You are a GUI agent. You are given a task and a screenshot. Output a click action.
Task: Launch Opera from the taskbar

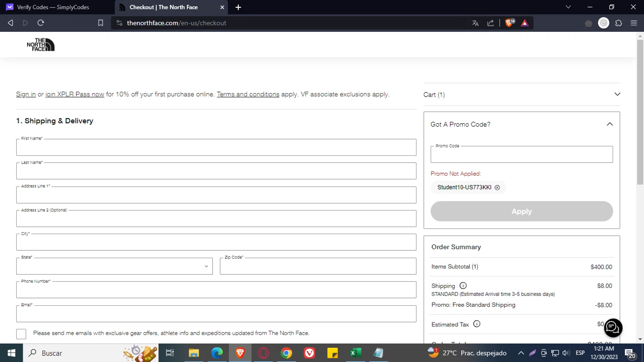coord(263,353)
